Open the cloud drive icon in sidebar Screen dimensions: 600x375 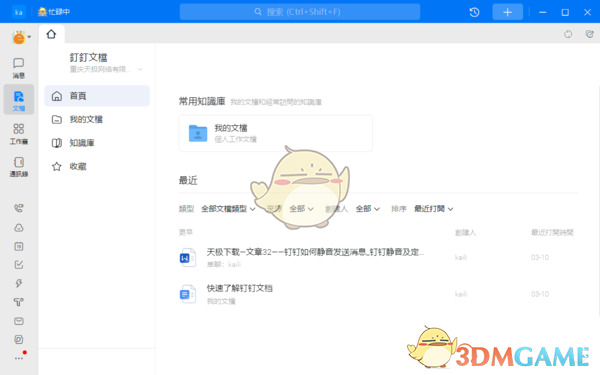click(19, 228)
